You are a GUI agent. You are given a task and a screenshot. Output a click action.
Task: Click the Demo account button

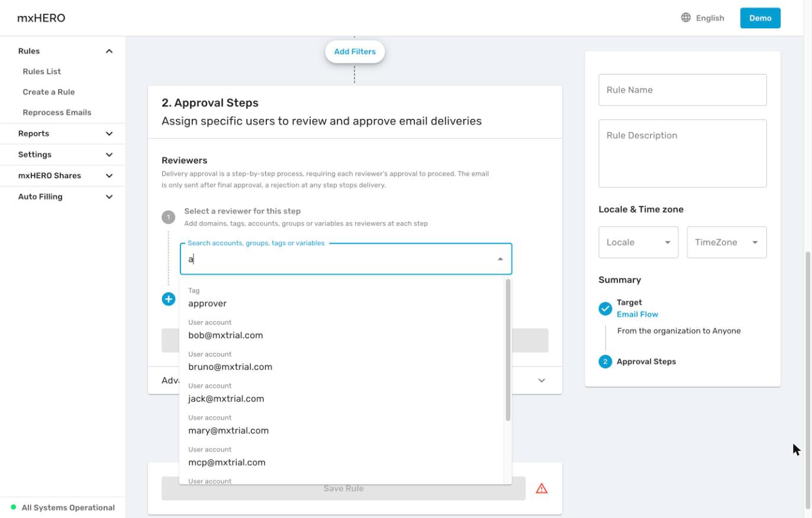coord(760,18)
